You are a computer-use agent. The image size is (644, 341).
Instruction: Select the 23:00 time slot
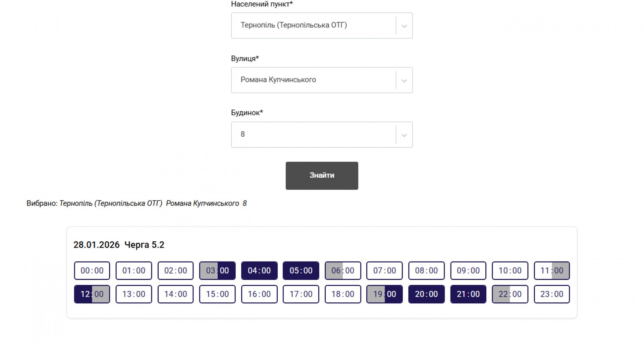coord(552,294)
